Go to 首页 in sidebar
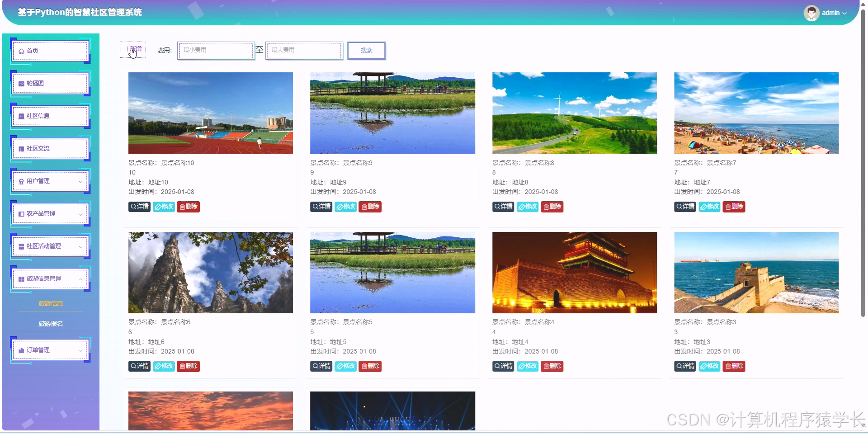The width and height of the screenshot is (868, 434). [x=50, y=51]
